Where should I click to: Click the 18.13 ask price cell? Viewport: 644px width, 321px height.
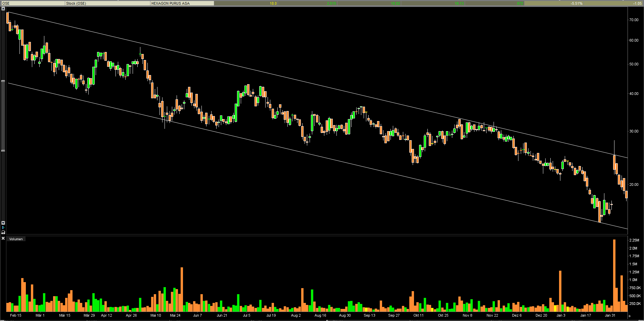[x=433, y=3]
